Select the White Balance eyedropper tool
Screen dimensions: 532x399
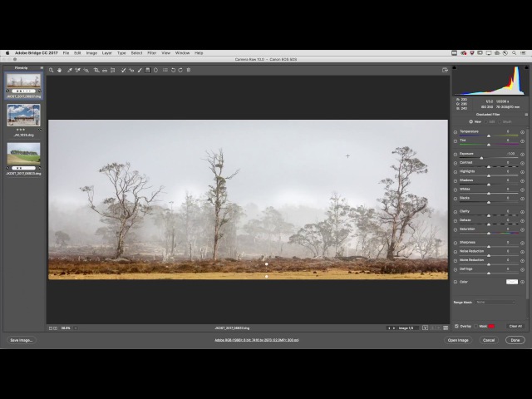click(x=70, y=70)
